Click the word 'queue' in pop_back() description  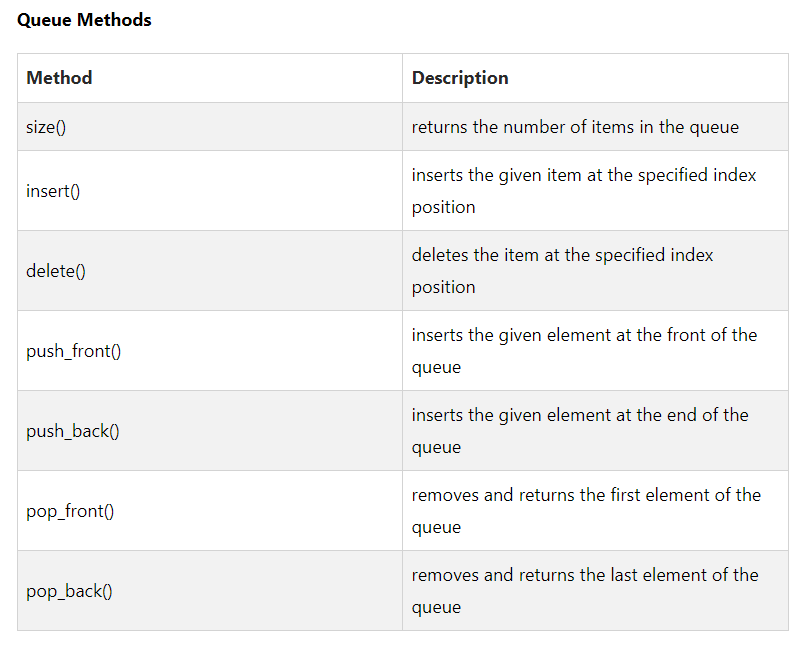(x=436, y=608)
